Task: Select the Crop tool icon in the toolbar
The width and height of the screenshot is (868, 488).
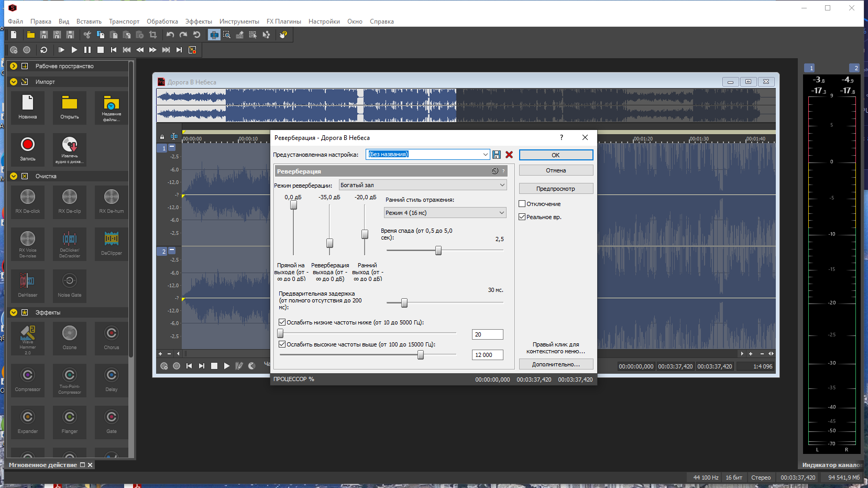Action: tap(153, 35)
